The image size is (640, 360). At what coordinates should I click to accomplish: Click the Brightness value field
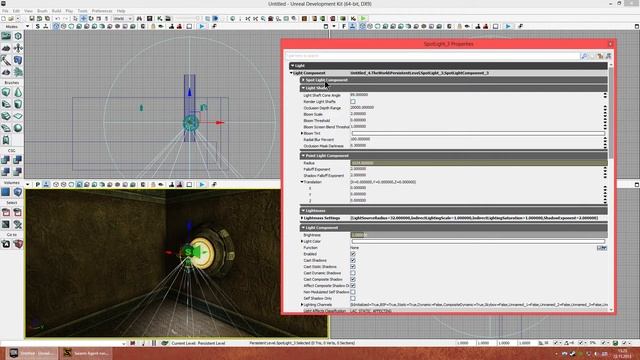tap(479, 235)
